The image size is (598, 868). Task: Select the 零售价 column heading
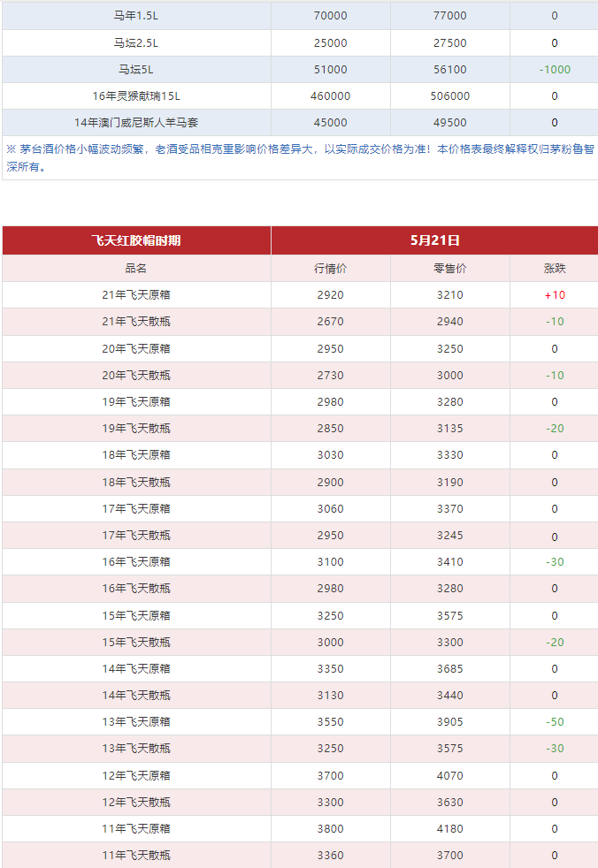(x=449, y=269)
